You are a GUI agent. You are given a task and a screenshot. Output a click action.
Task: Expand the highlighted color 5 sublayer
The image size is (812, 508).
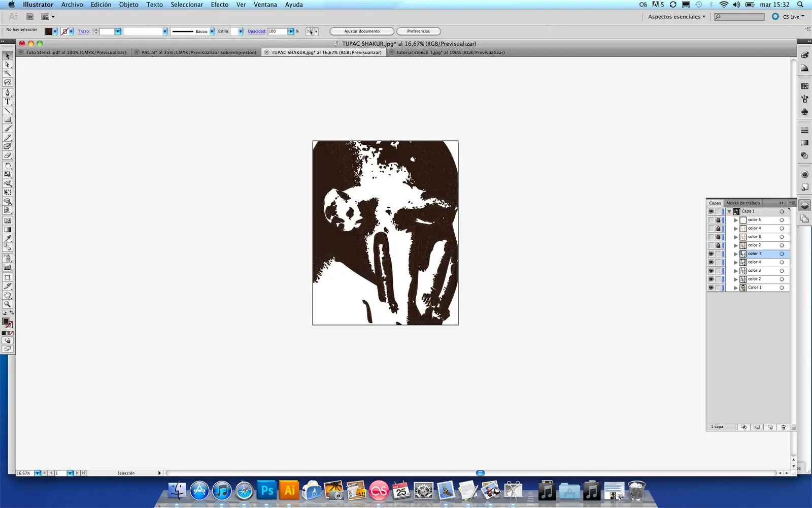[736, 253]
